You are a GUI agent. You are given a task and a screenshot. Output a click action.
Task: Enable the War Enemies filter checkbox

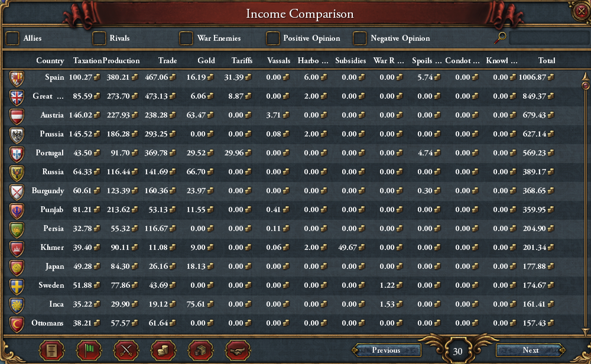tap(186, 38)
